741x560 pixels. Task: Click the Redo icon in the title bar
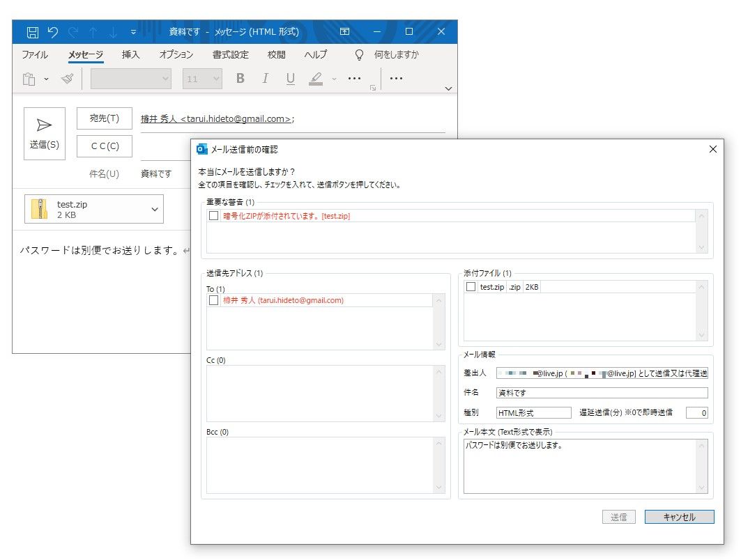73,32
